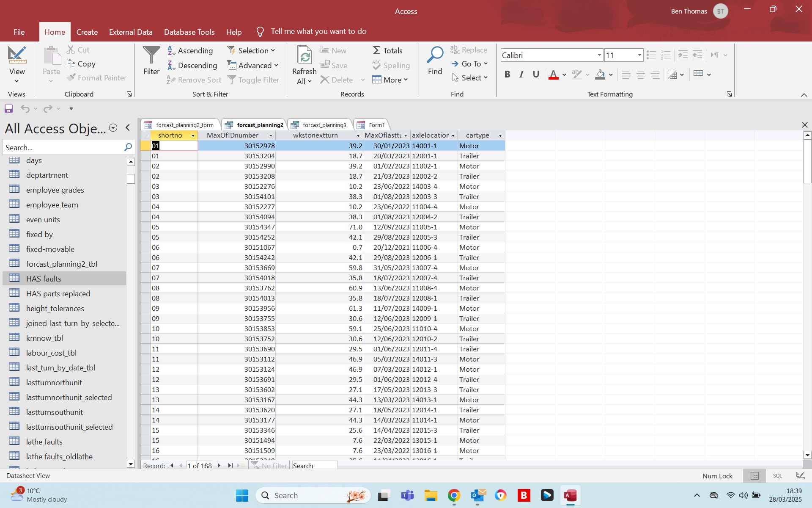The width and height of the screenshot is (812, 508).
Task: Toggle Underline text formatting
Action: coord(536,75)
